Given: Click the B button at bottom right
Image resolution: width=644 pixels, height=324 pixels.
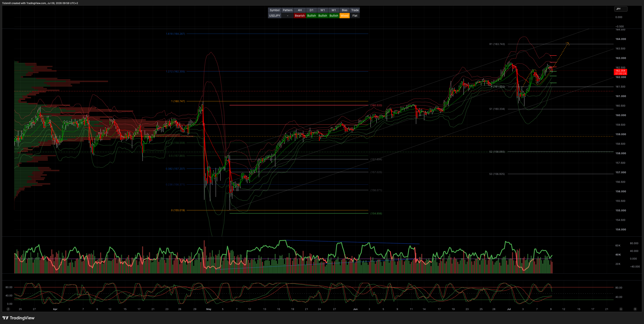Looking at the screenshot, I should click(x=635, y=309).
